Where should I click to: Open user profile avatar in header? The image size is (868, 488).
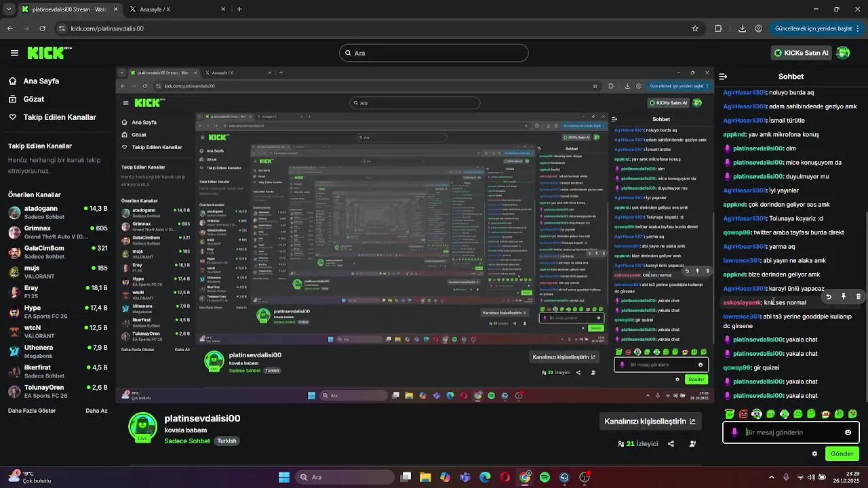(x=843, y=53)
